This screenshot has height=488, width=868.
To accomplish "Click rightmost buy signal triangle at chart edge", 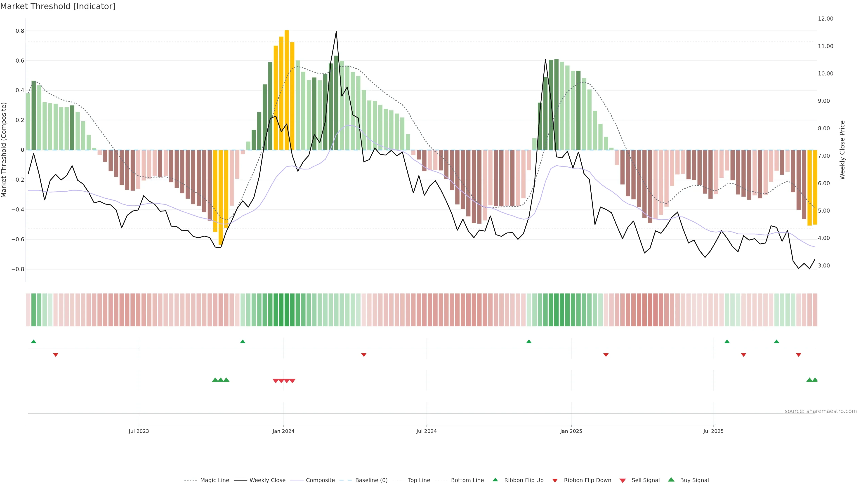I will point(815,380).
